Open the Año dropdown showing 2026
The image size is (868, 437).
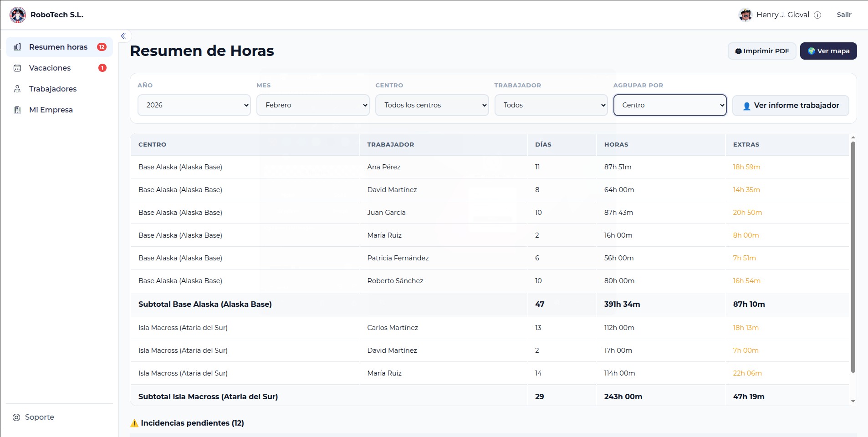194,105
